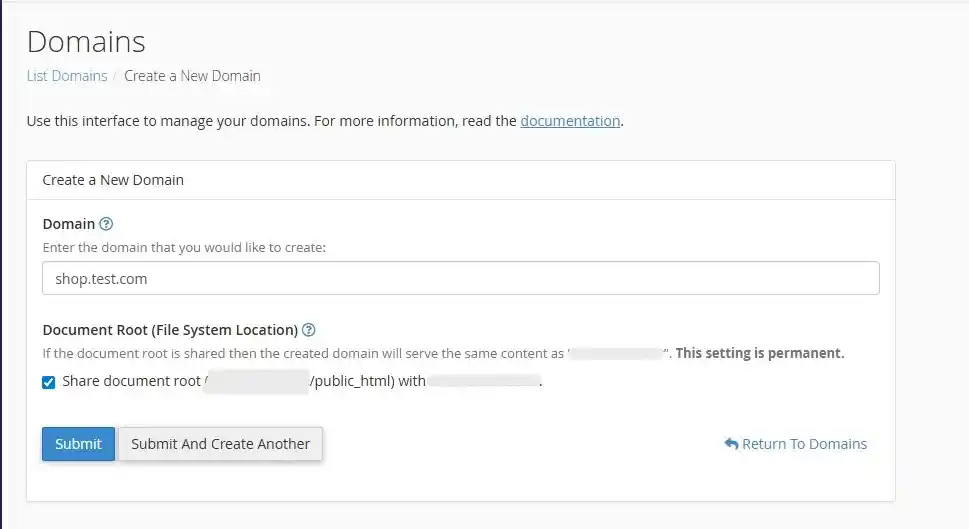Image resolution: width=969 pixels, height=529 pixels.
Task: Open the Document Root help icon
Action: click(x=309, y=330)
